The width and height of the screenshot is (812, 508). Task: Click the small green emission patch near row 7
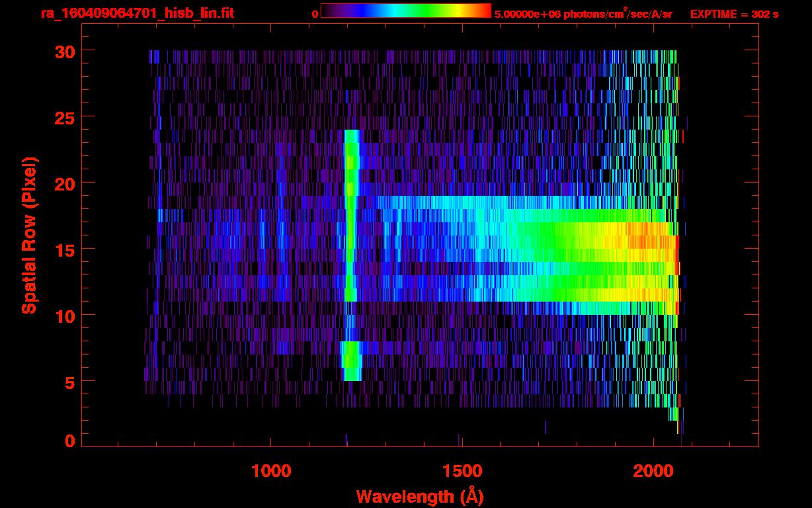tap(350, 361)
